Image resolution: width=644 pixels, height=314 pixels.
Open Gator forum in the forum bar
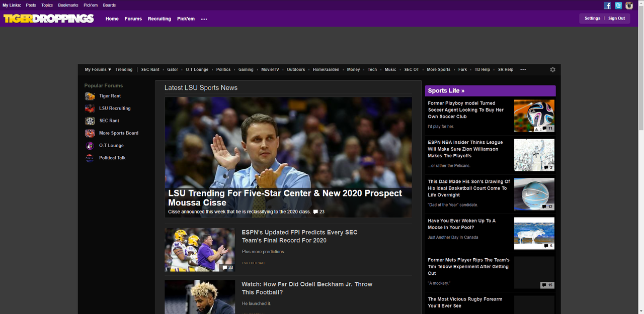point(173,70)
